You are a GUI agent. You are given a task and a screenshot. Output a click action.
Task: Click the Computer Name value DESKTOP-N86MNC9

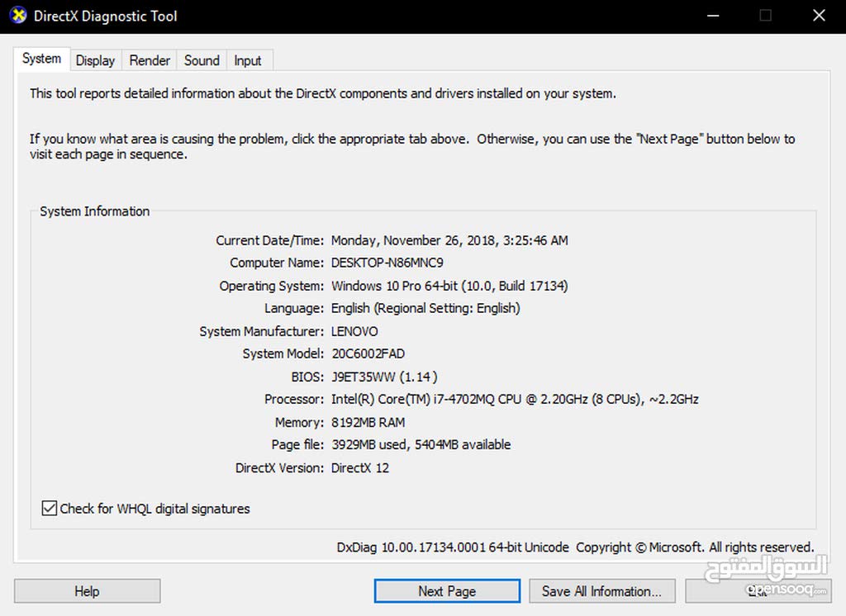[x=387, y=263]
